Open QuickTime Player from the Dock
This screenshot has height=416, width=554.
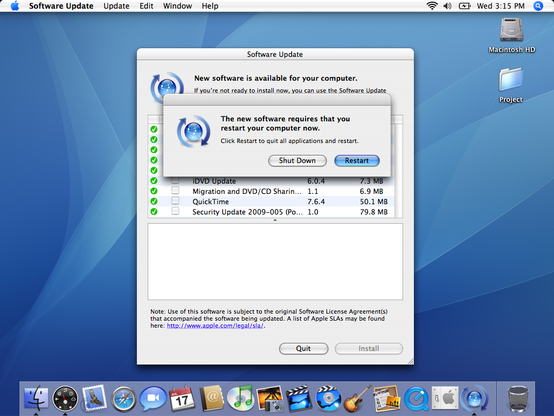(x=416, y=399)
